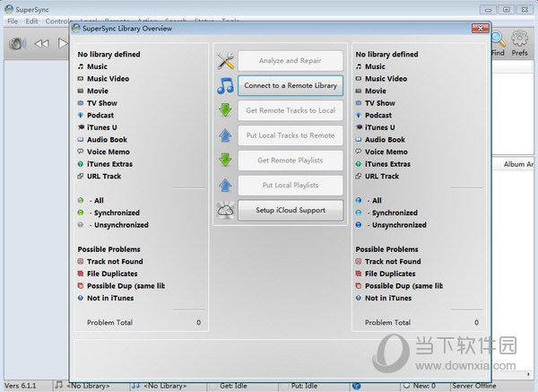
Task: Click Not in iTunes in right panel
Action: tap(388, 298)
